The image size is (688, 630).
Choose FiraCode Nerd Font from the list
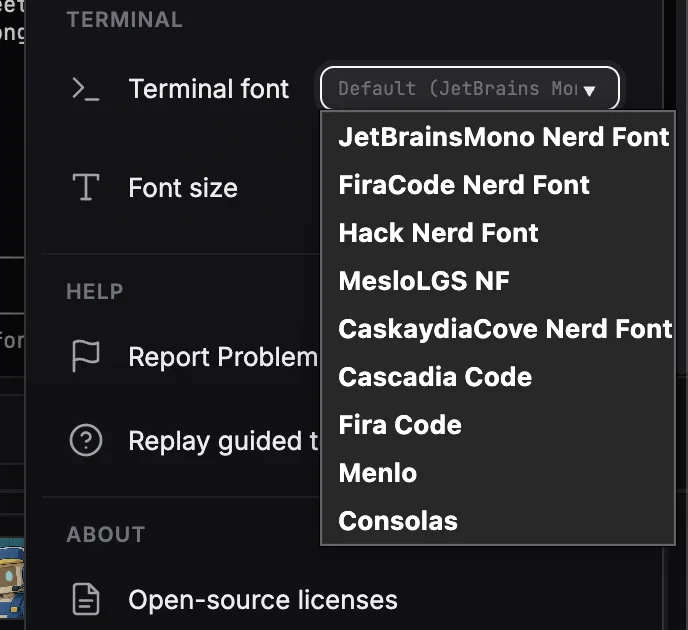coord(498,185)
